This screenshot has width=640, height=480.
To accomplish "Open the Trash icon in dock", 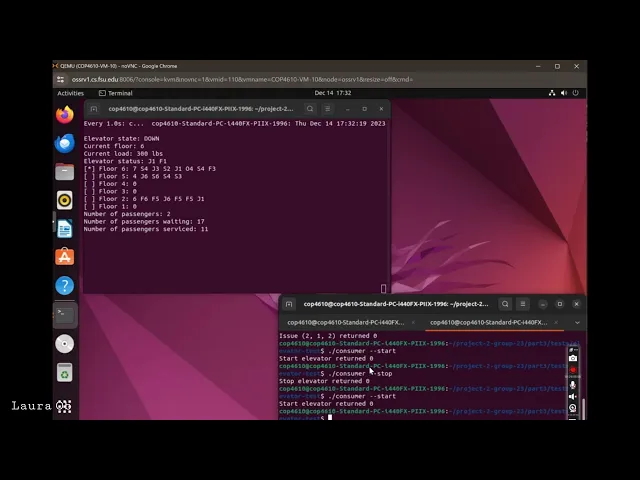I will click(x=64, y=372).
